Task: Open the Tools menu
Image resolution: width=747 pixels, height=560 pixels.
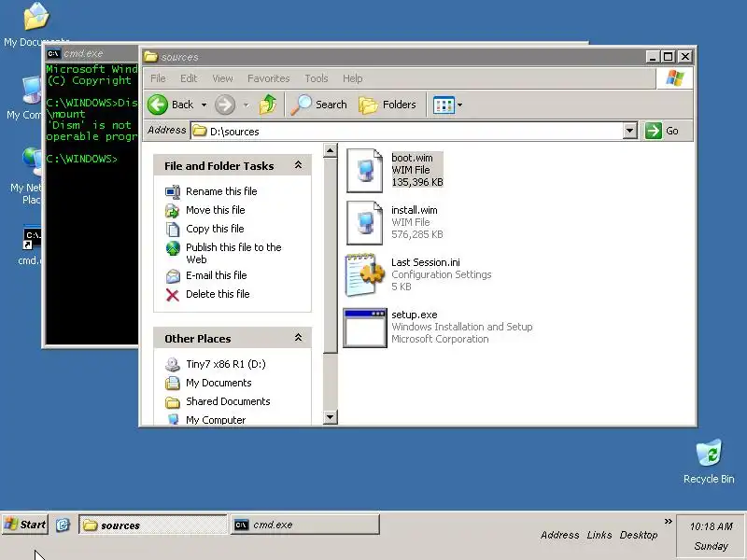Action: click(317, 78)
